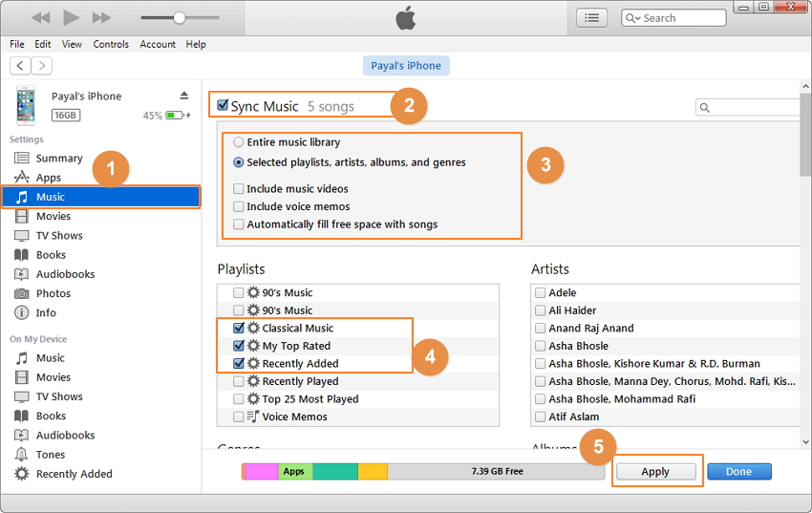Open the Account menu
The height and width of the screenshot is (513, 812).
158,44
